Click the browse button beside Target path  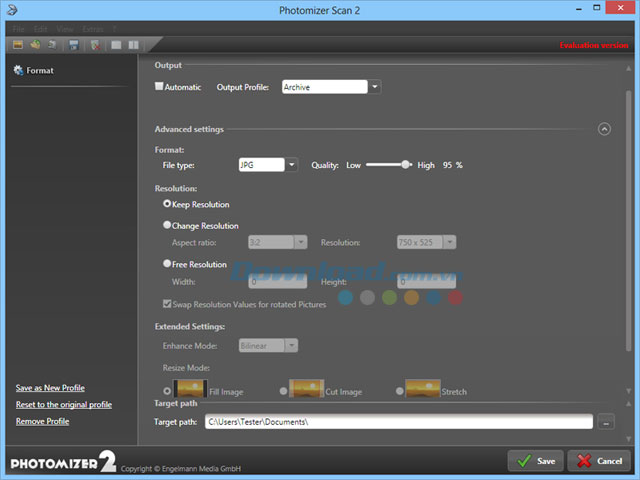[x=607, y=423]
